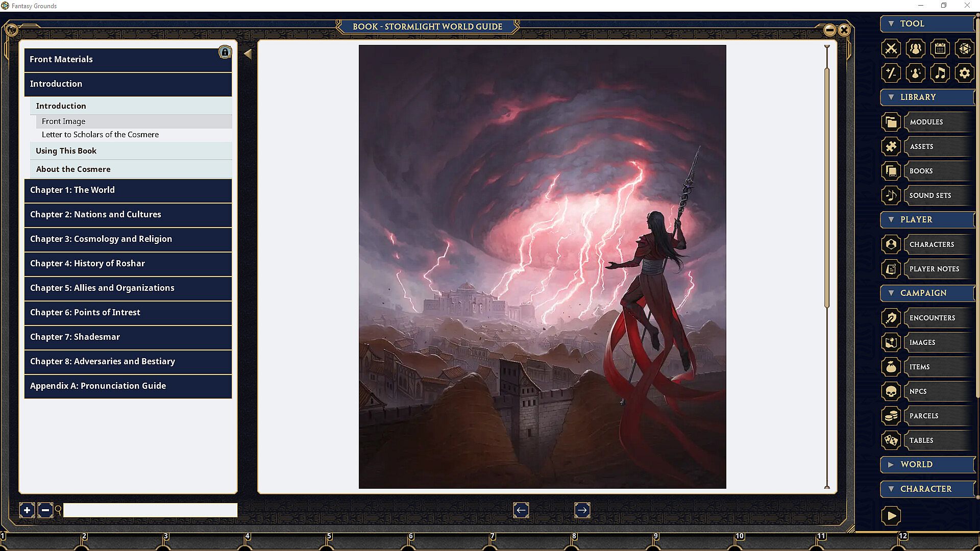Open the Modules library icon

[x=891, y=122]
